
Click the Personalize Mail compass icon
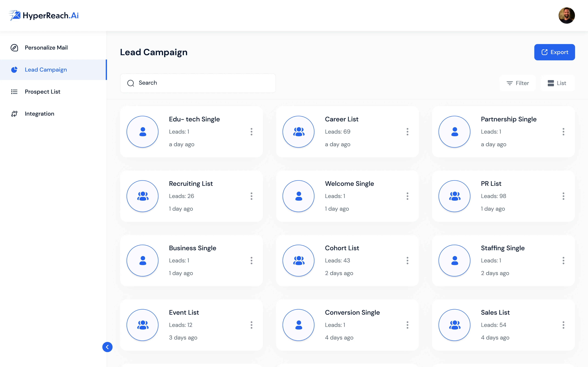[14, 48]
